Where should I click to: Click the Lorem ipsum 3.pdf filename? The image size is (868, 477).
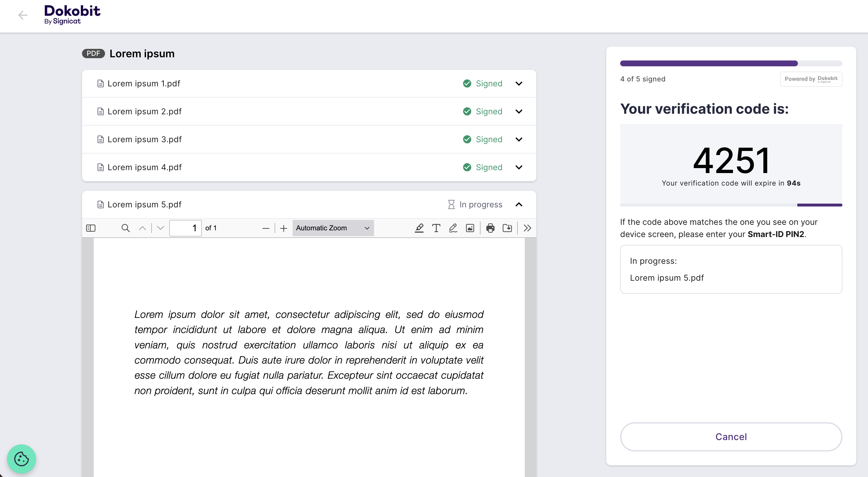(145, 139)
